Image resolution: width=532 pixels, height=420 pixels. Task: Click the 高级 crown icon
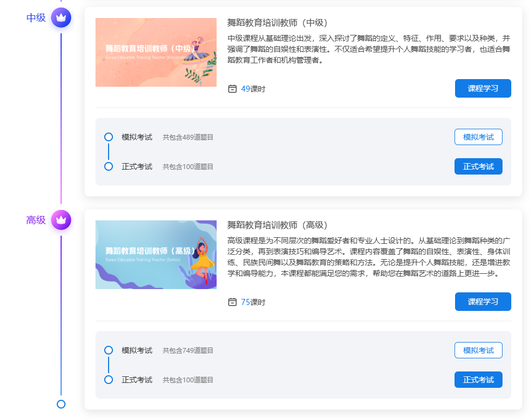pyautogui.click(x=61, y=220)
